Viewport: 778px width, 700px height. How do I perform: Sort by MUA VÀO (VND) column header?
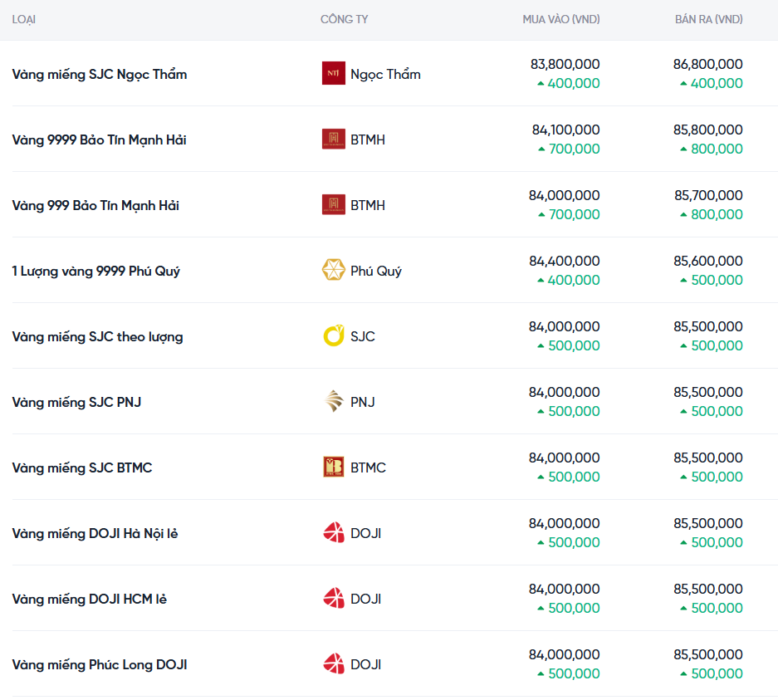560,19
